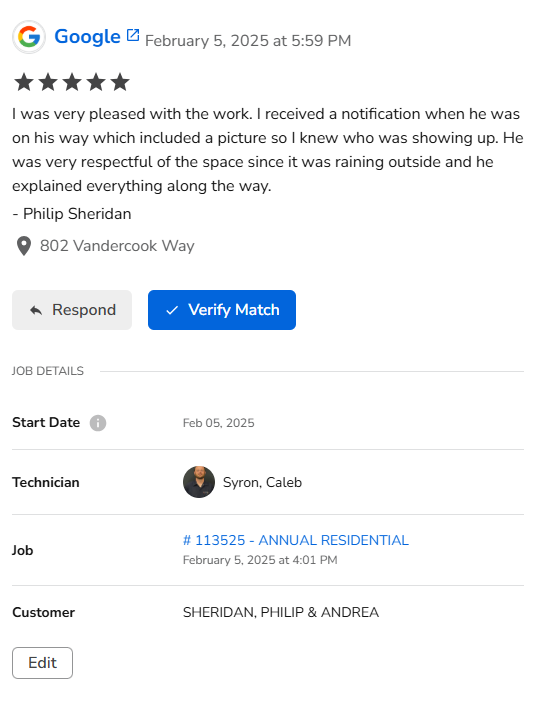Screen dimensions: 537x707
Task: Open the external link icon beside Google
Action: tap(133, 35)
